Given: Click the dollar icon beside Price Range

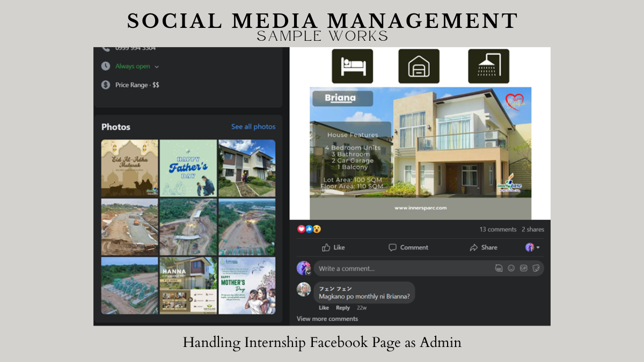Looking at the screenshot, I should 106,85.
